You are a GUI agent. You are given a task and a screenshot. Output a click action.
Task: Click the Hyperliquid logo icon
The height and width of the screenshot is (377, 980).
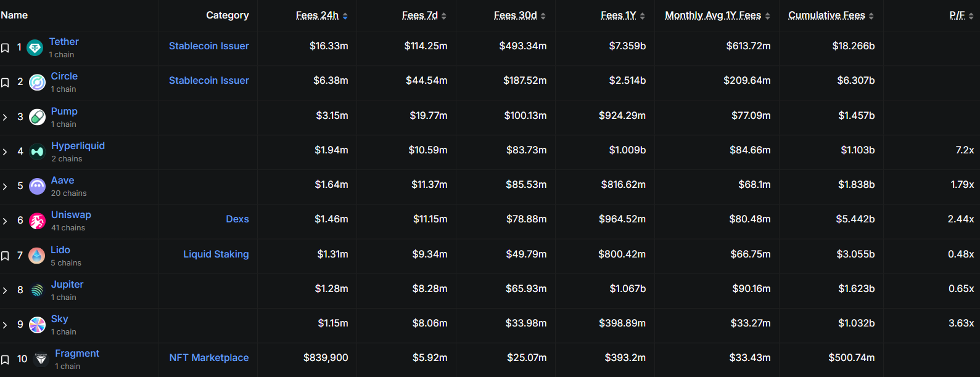point(37,152)
